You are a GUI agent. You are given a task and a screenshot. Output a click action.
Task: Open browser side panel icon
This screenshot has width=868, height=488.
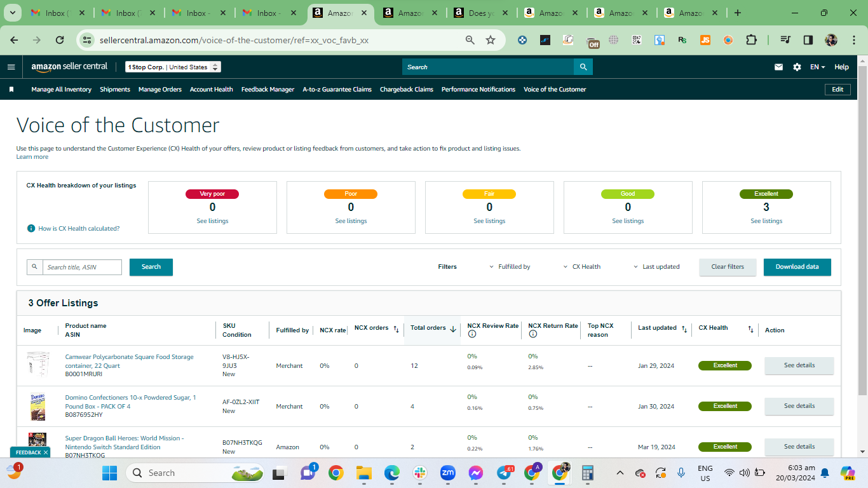click(x=808, y=40)
